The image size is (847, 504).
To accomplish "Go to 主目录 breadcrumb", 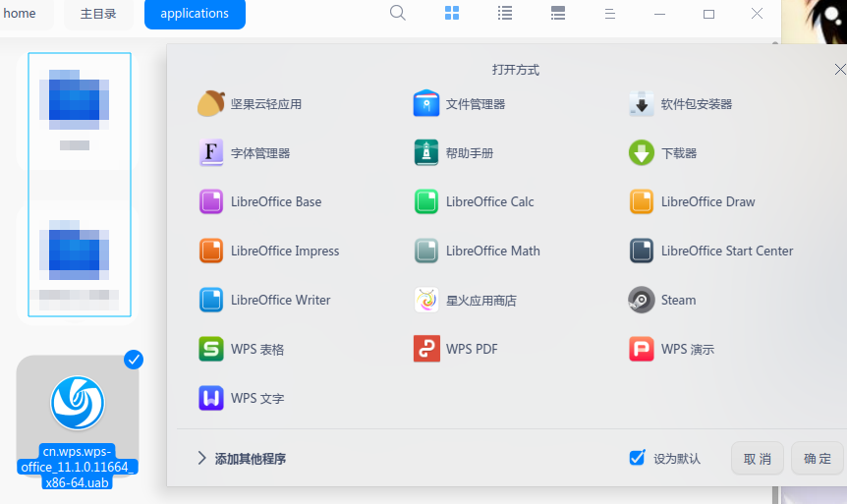I will [98, 14].
